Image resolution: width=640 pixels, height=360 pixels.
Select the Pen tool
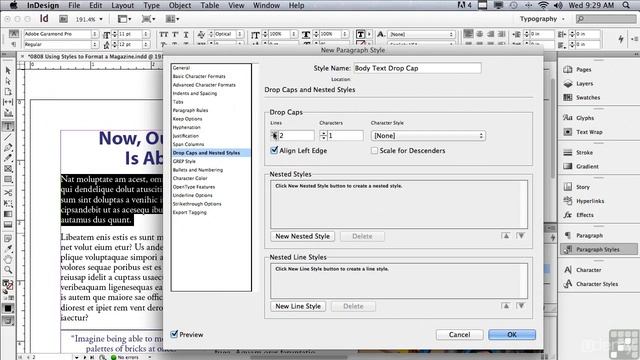click(8, 147)
